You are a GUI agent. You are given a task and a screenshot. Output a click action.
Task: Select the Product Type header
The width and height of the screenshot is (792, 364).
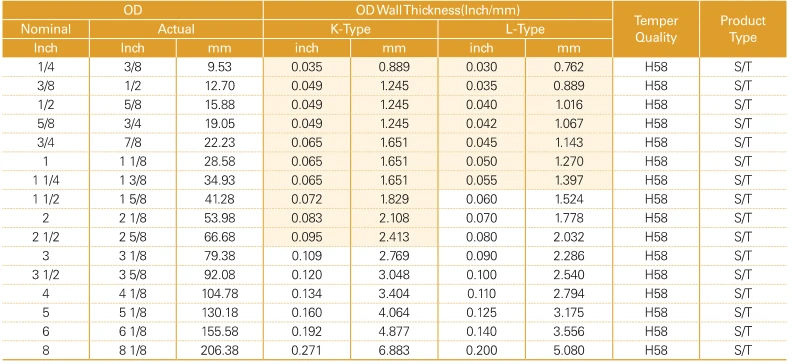pyautogui.click(x=743, y=29)
